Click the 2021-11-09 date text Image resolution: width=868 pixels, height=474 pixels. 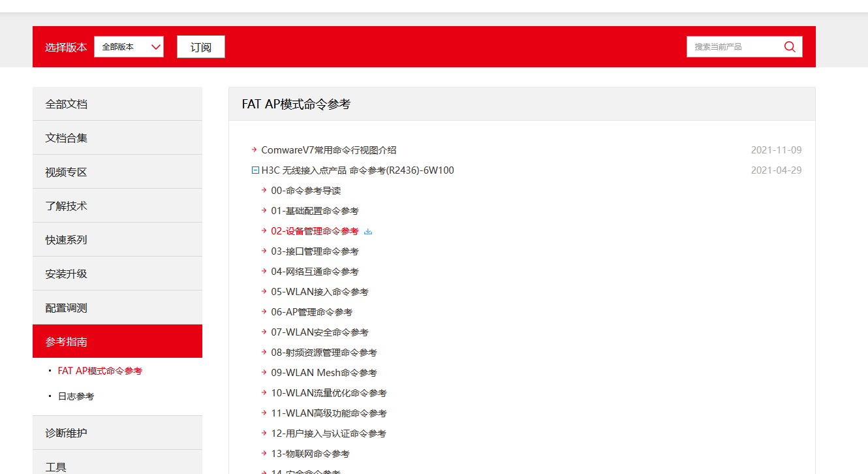[x=776, y=150]
